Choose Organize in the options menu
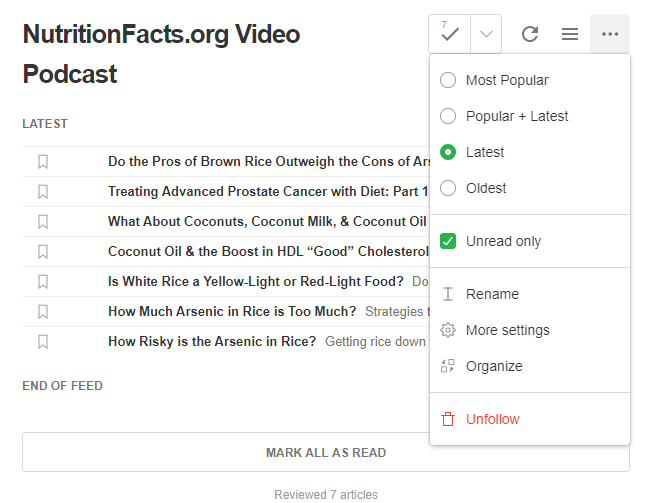Image resolution: width=652 pixels, height=503 pixels. [494, 366]
